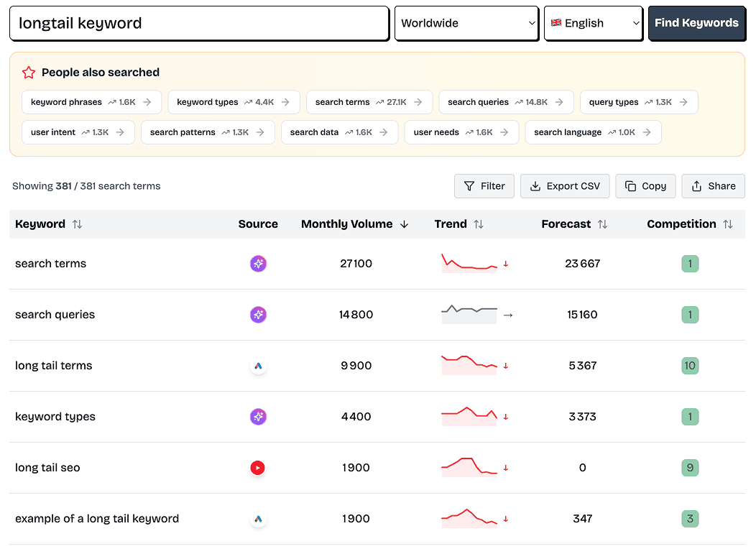
Task: Click the trend sparkline for "search queries"
Action: click(x=469, y=315)
